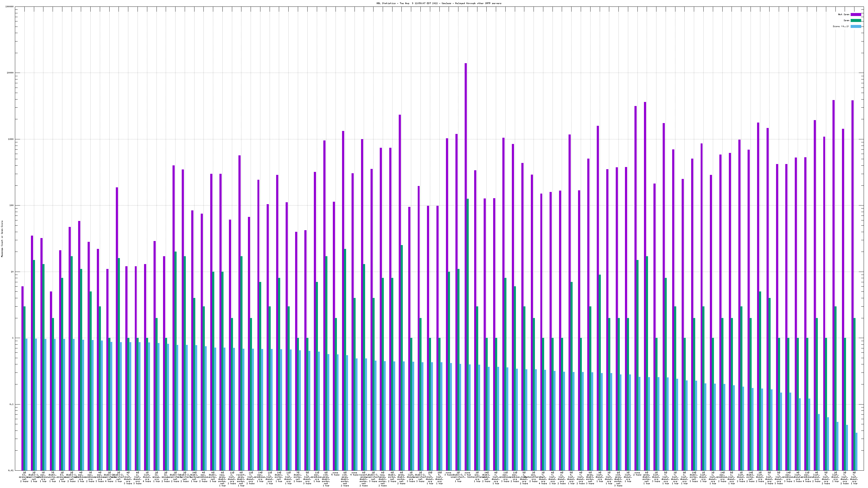This screenshot has height=488, width=868.
Task: Select the 'Score (0..1)' legend text
Action: click(x=841, y=27)
